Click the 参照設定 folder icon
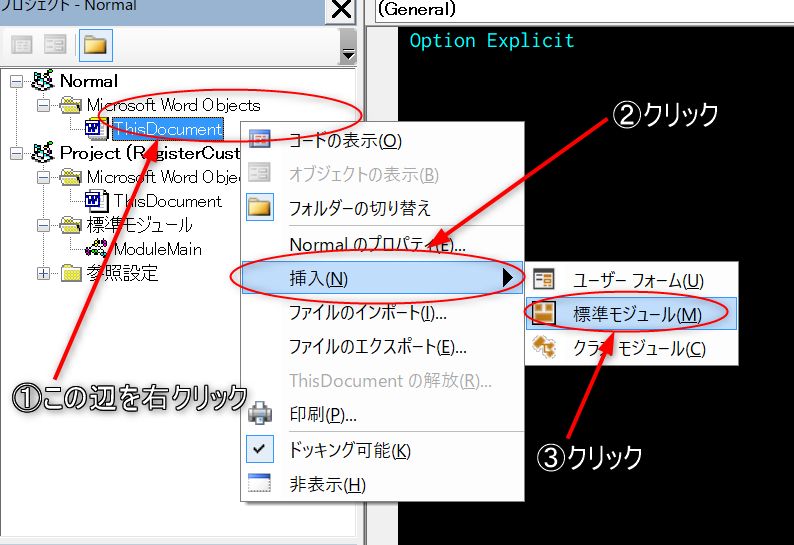Viewport: 794px width, 545px height. tap(70, 273)
